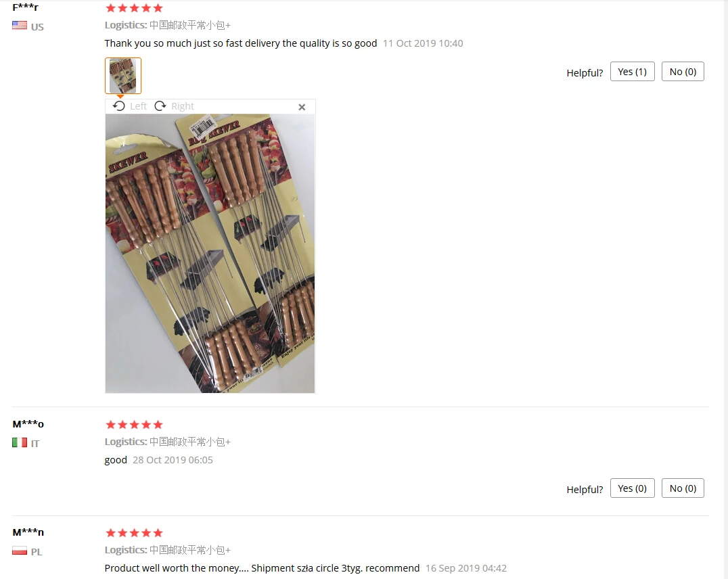The image size is (728, 579).
Task: Click reviewer name M***n
Action: (28, 532)
